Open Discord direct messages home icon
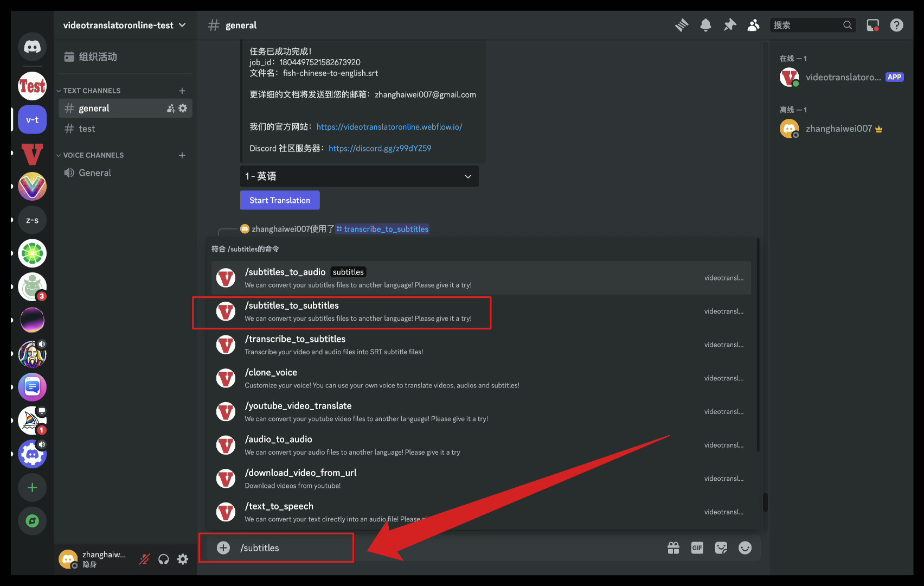 (32, 47)
